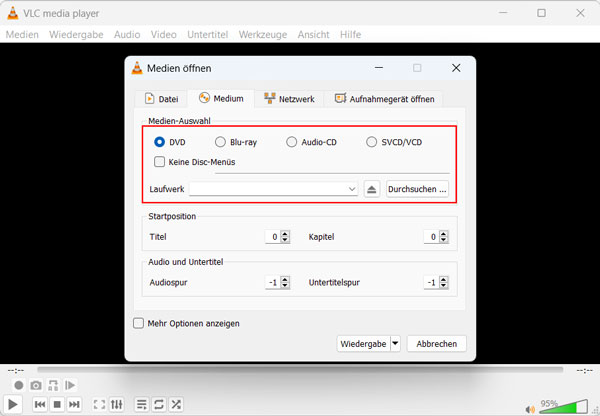The width and height of the screenshot is (600, 416).
Task: Toggle loop repeat icon
Action: (159, 404)
